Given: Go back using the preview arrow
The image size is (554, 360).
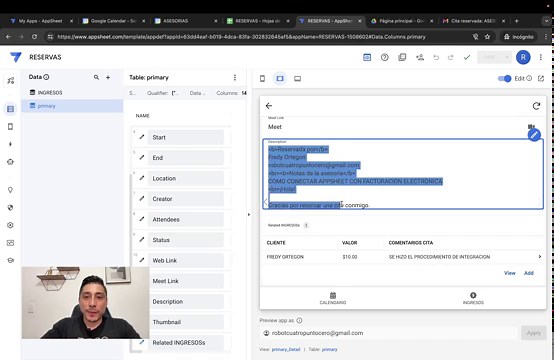Looking at the screenshot, I should (269, 106).
